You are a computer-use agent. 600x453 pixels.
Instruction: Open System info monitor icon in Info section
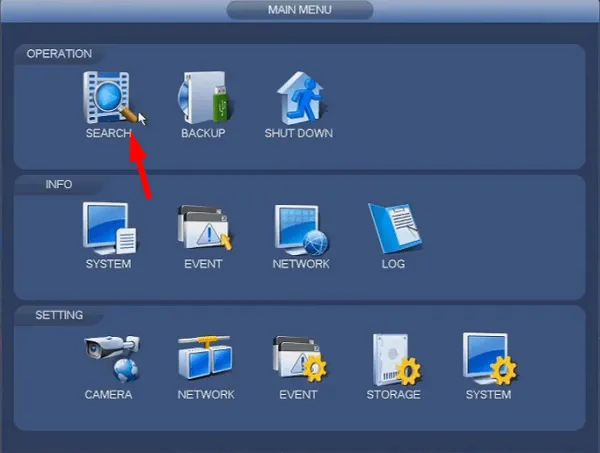click(108, 229)
